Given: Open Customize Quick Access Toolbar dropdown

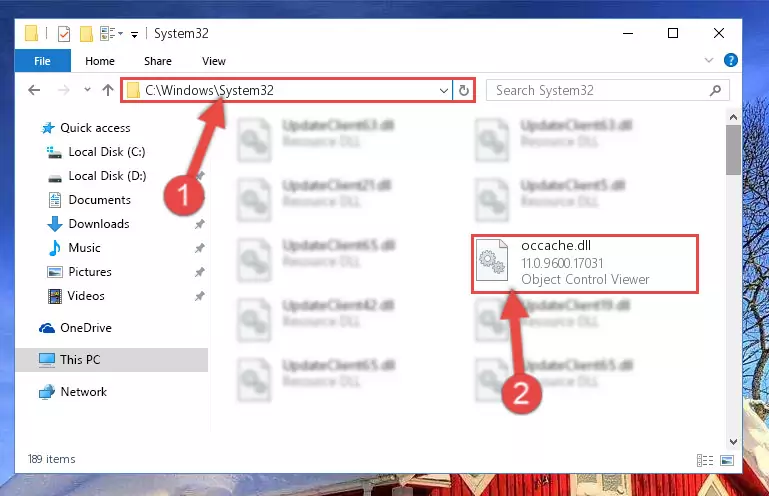Looking at the screenshot, I should 134,34.
